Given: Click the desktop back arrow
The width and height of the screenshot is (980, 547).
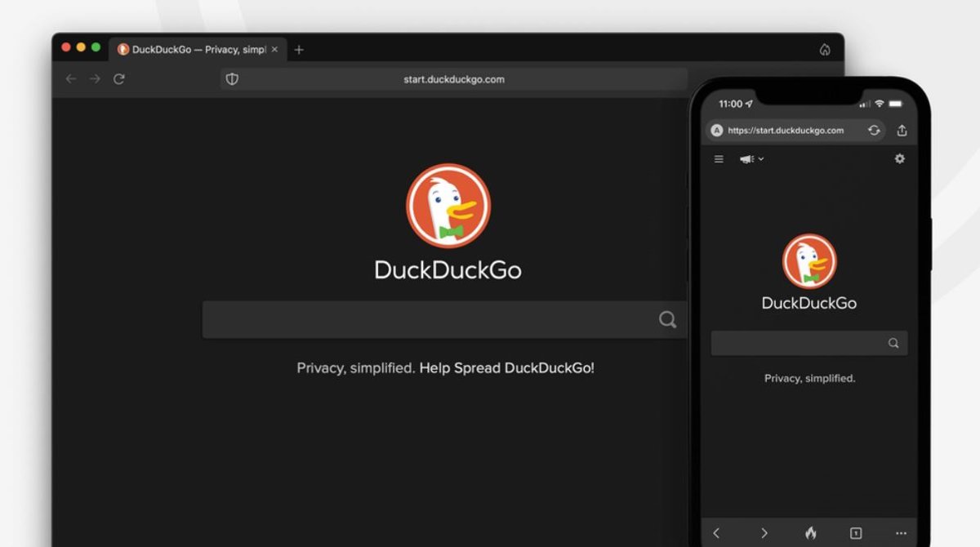Looking at the screenshot, I should coord(71,79).
